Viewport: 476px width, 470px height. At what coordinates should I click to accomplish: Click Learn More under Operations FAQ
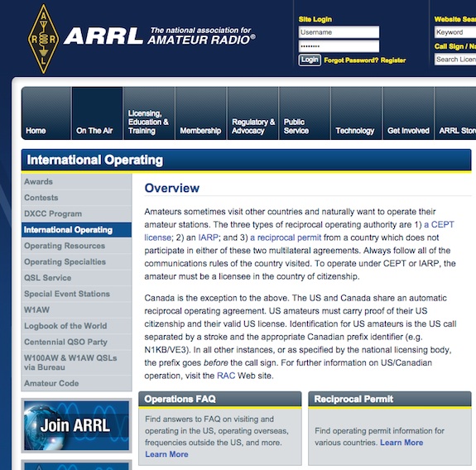tap(166, 454)
